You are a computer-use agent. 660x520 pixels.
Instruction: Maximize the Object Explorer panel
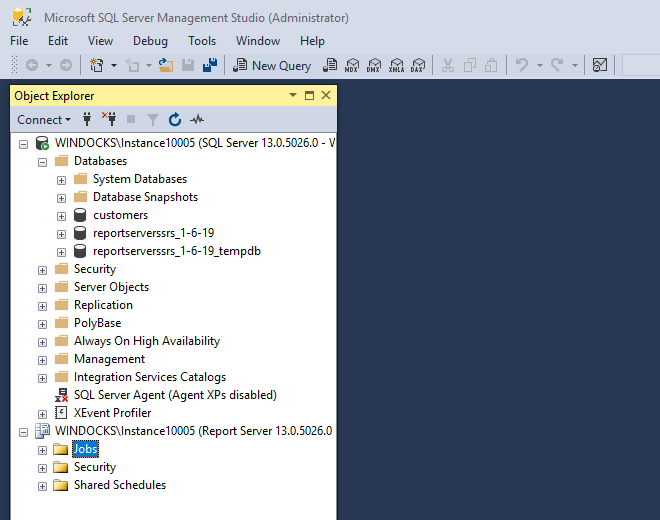point(309,96)
